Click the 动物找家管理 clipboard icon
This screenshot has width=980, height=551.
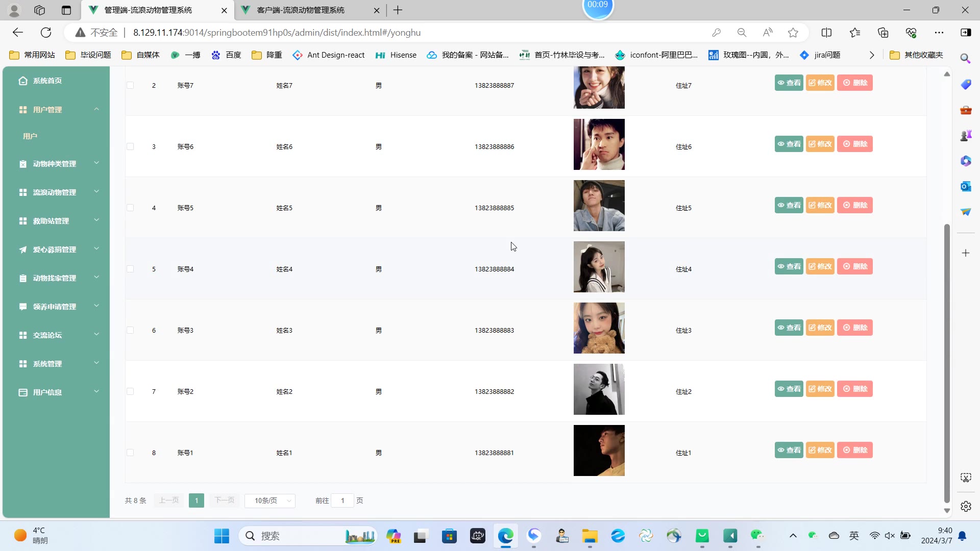[x=23, y=278]
